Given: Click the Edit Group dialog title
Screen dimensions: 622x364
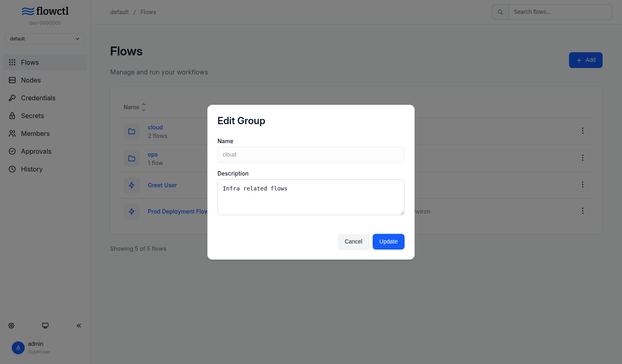Looking at the screenshot, I should tap(241, 121).
